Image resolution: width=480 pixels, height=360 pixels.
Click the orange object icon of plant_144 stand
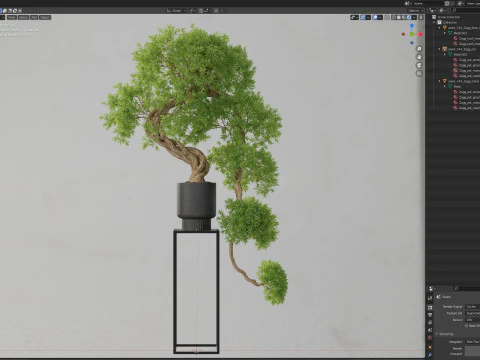(x=445, y=81)
